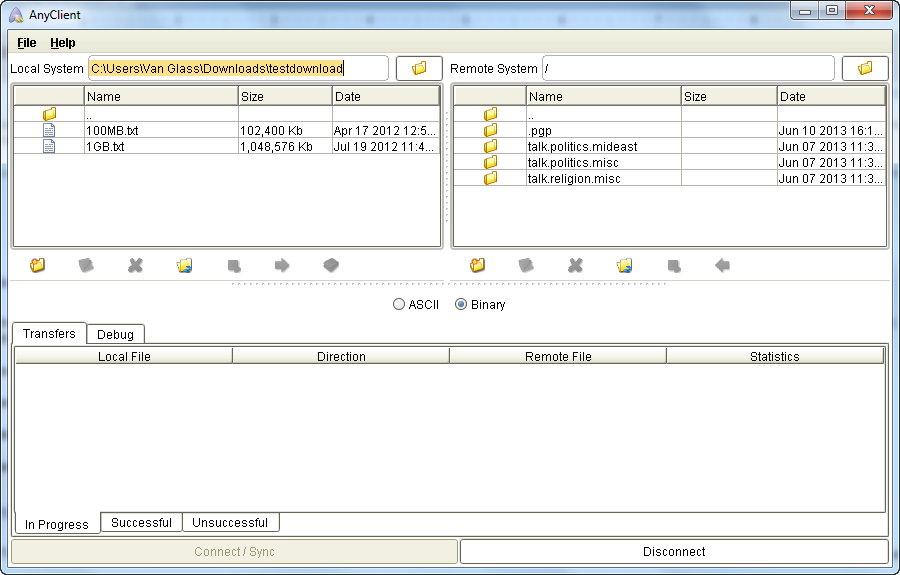900x575 pixels.
Task: View the Unsuccessful transfers tab
Action: (230, 523)
